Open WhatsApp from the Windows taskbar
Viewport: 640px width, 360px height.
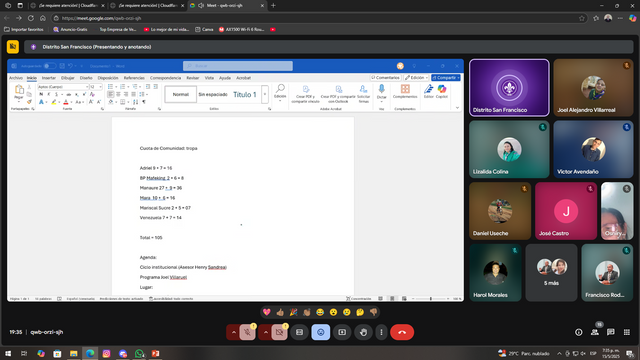pyautogui.click(x=139, y=353)
